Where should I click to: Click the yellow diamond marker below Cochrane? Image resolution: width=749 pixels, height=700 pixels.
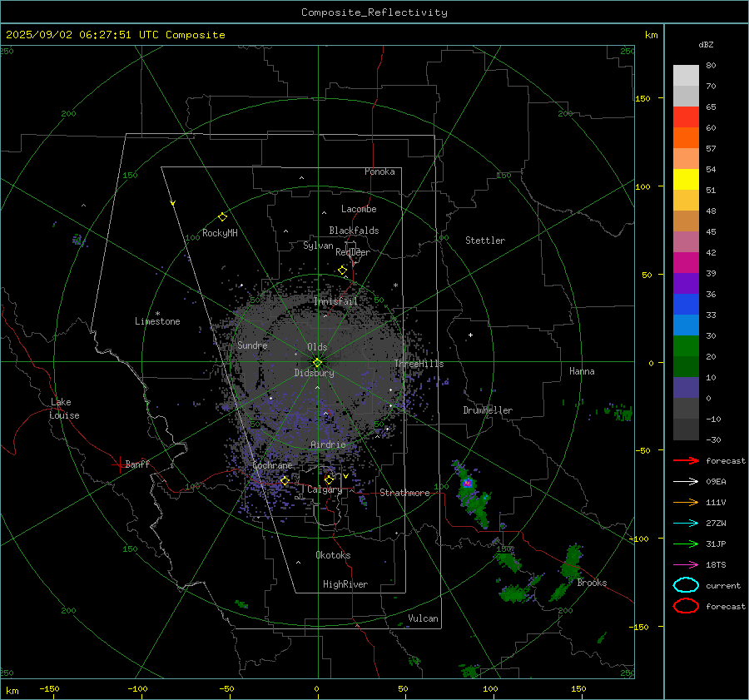[285, 480]
